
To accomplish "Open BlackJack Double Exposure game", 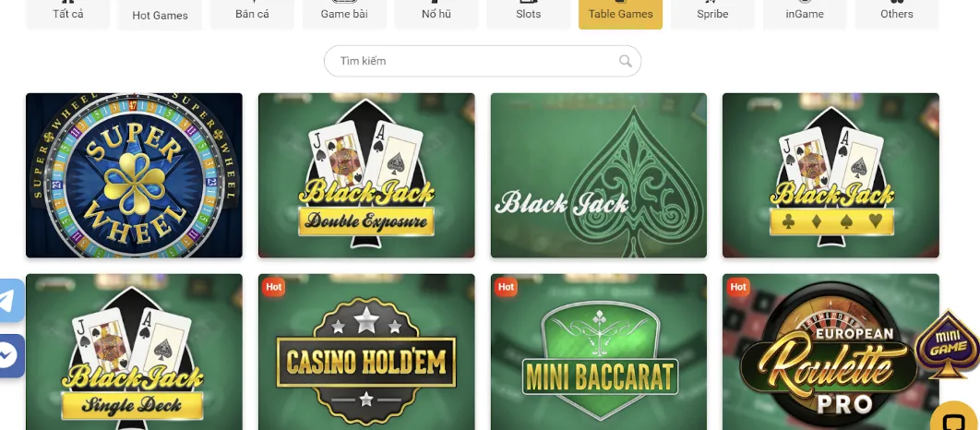I will [x=366, y=175].
